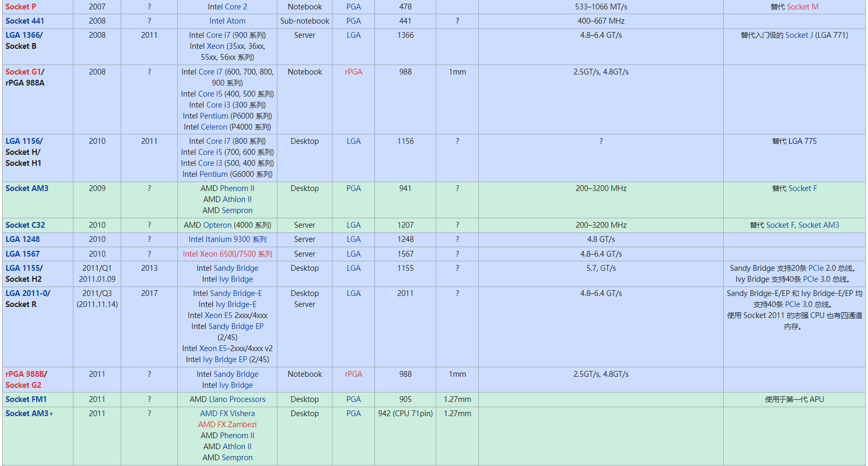The height and width of the screenshot is (466, 868).
Task: Open Athlon II link in Socket AM3 row
Action: point(238,199)
